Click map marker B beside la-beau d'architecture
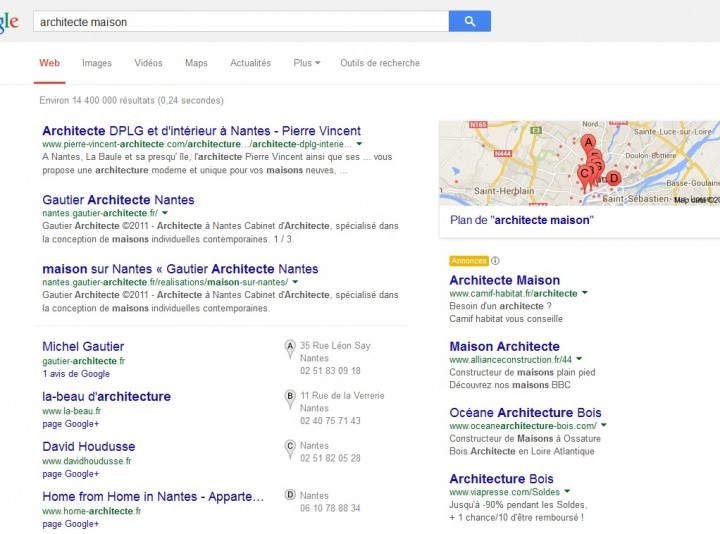The height and width of the screenshot is (534, 720). (291, 397)
